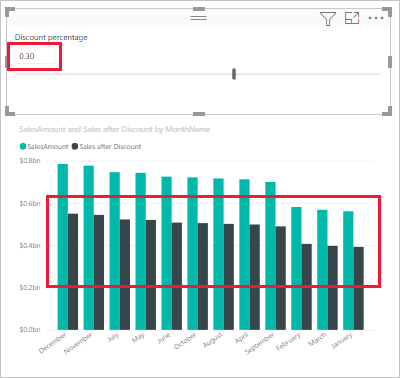The height and width of the screenshot is (378, 400).
Task: Select September dark Sales after Discount bar
Action: pos(281,278)
